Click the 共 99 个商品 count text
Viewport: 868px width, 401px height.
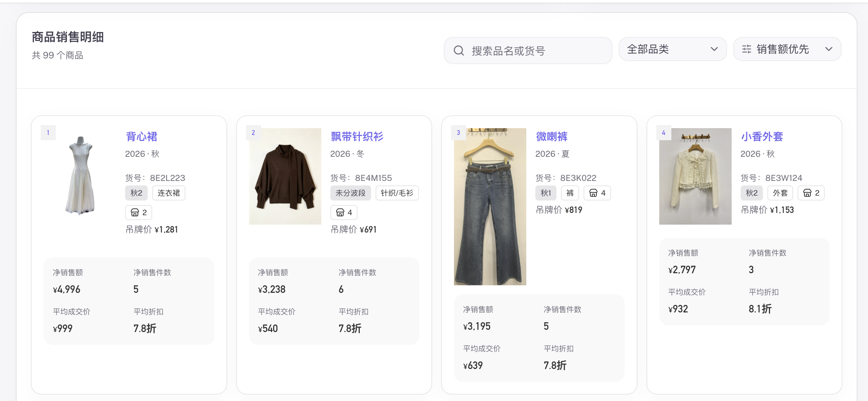click(x=57, y=55)
